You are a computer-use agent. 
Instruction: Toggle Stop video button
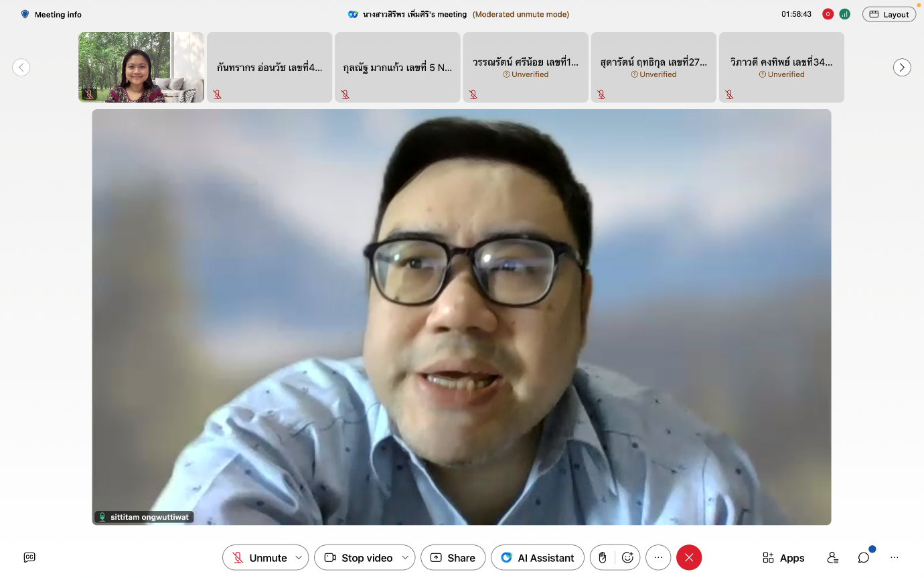click(358, 557)
